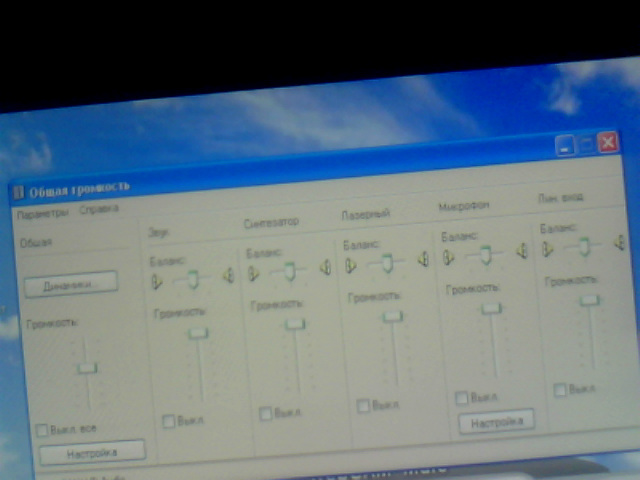Toggle the 'Выкл. все' mute all checkbox
Image resolution: width=640 pixels, height=480 pixels.
[42, 430]
